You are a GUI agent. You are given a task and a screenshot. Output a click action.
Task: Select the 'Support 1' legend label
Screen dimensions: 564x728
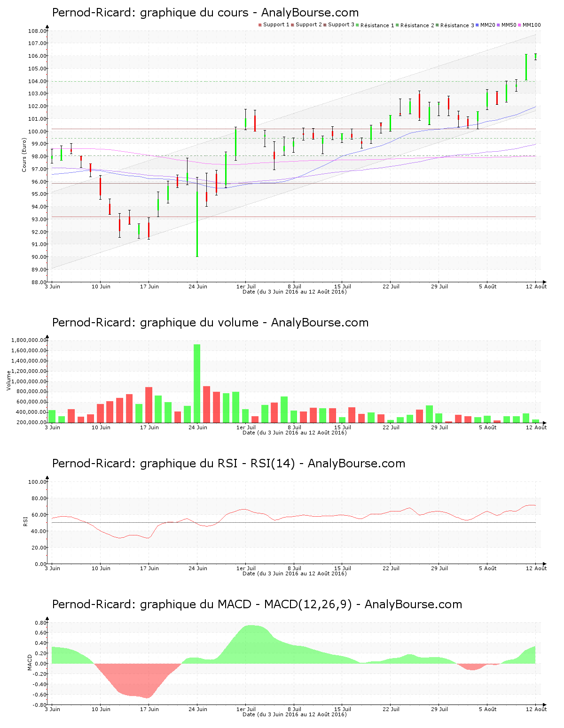tap(276, 25)
